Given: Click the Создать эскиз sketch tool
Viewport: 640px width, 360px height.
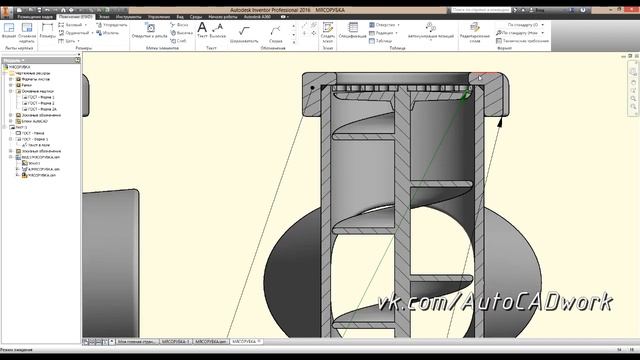Looking at the screenshot, I should pyautogui.click(x=328, y=32).
